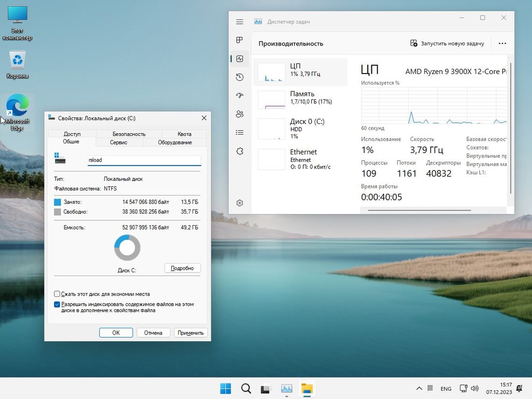Select the 'Память' performance thumbnail

(300, 99)
